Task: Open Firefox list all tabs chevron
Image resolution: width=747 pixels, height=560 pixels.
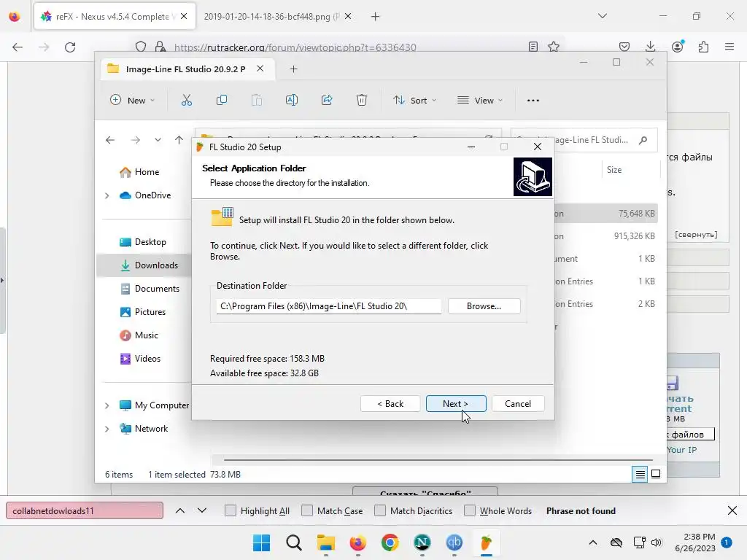Action: click(x=602, y=16)
